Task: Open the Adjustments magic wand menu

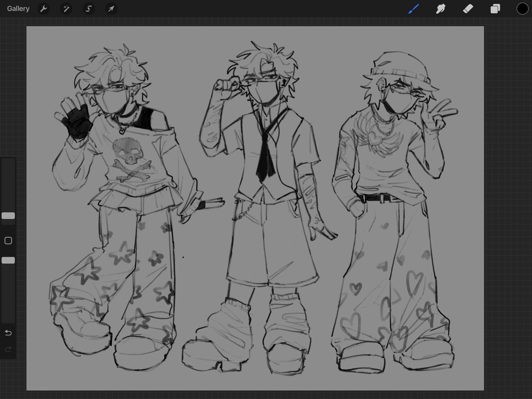Action: [66, 9]
